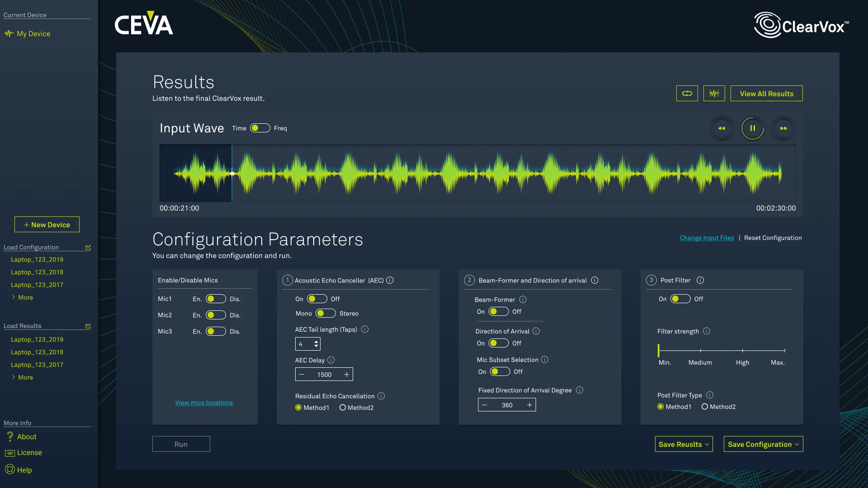Open the Save Results dropdown
The height and width of the screenshot is (488, 868).
coord(684,444)
